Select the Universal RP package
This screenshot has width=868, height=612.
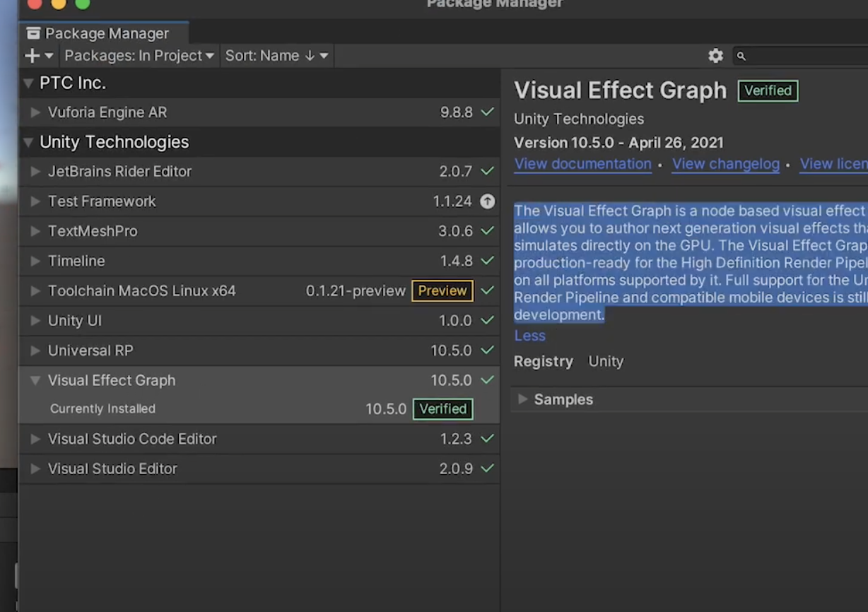(x=259, y=351)
